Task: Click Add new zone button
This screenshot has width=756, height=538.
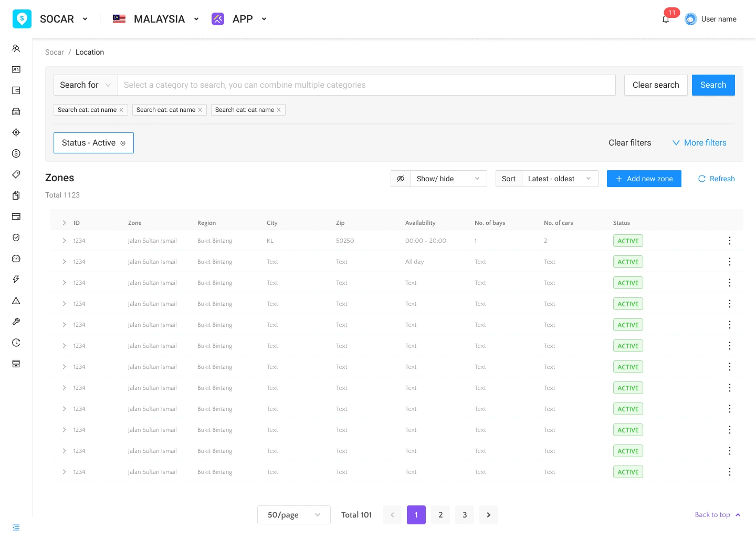Action: point(644,179)
